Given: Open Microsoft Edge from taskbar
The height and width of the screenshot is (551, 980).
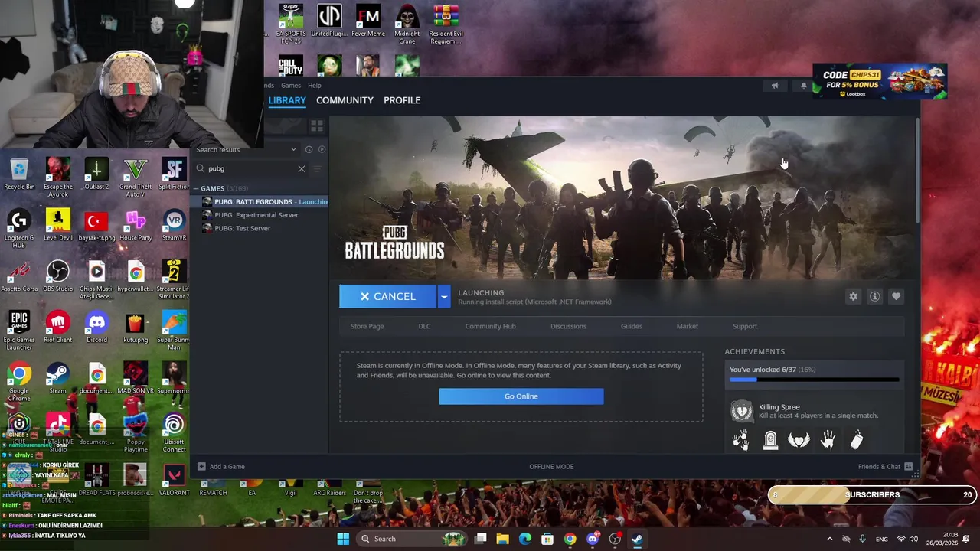Looking at the screenshot, I should point(525,539).
